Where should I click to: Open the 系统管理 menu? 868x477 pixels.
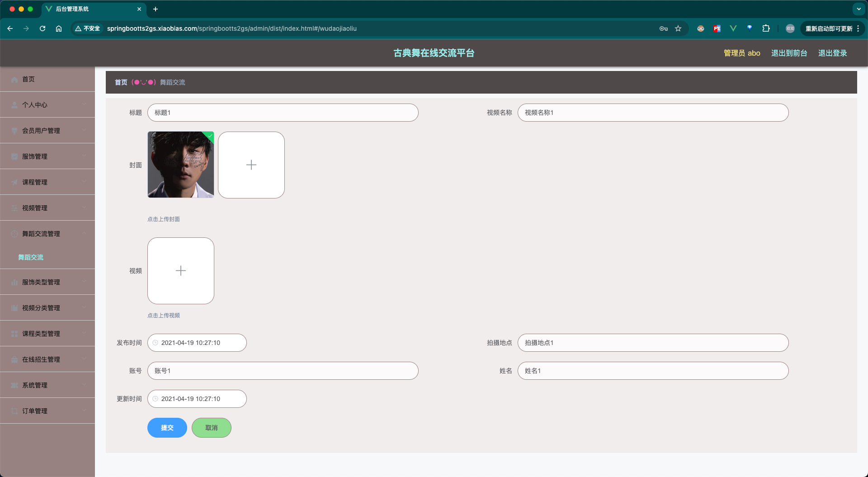click(47, 385)
